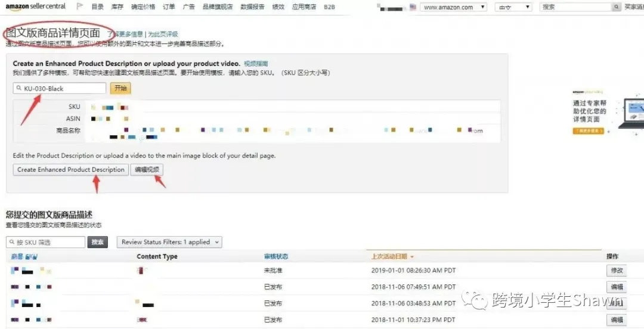The width and height of the screenshot is (644, 329).
Task: Click the 修改 button in the 2019-01-01 row
Action: (617, 271)
